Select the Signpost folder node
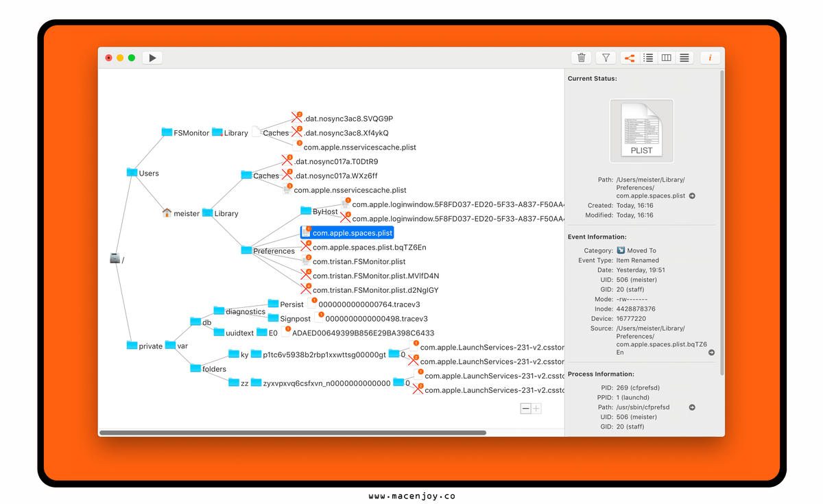This screenshot has width=823, height=504. tap(289, 318)
